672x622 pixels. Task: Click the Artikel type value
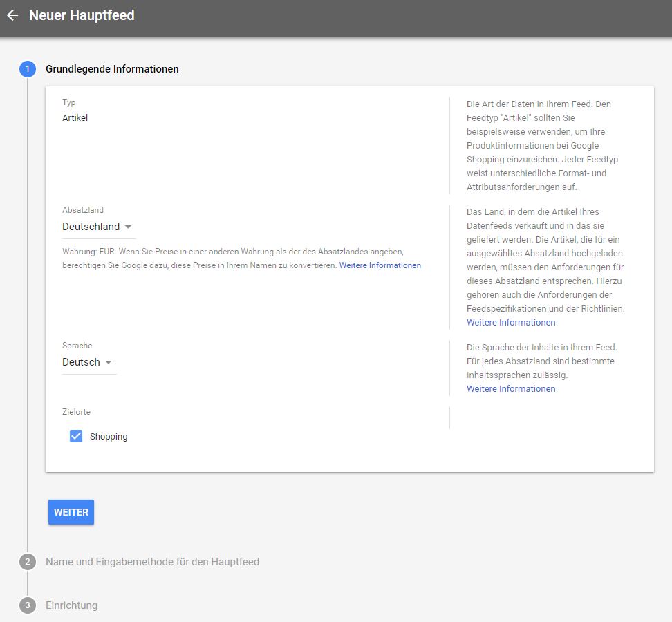coord(75,117)
